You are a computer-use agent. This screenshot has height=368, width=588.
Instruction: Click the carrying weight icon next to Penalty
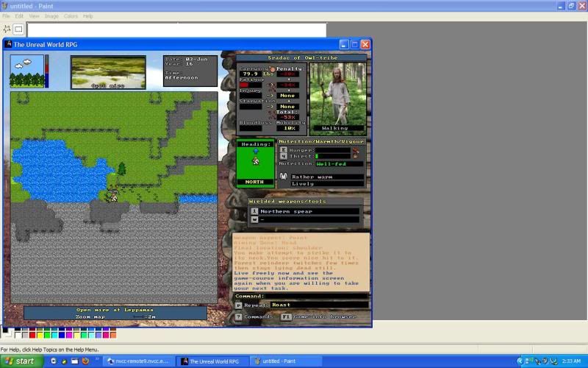click(x=272, y=69)
